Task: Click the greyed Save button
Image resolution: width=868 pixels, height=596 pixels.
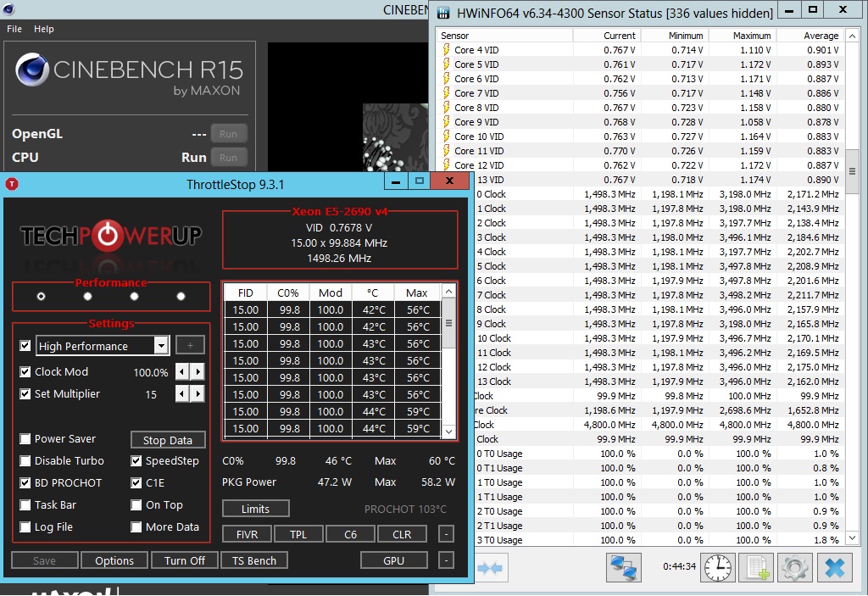Action: point(44,560)
